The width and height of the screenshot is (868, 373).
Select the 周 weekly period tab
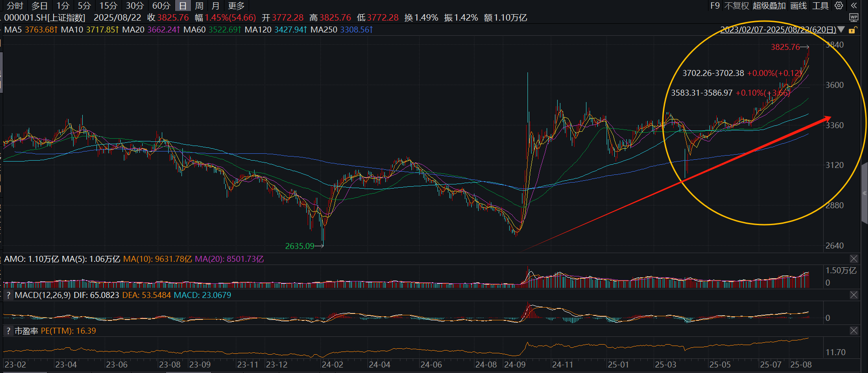pyautogui.click(x=199, y=5)
